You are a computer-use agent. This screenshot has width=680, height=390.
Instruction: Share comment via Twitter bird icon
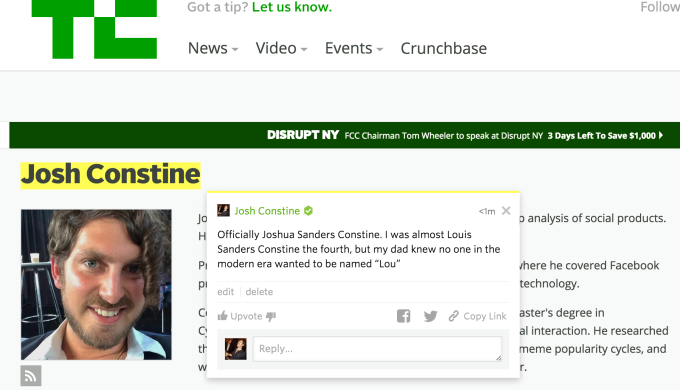[430, 316]
